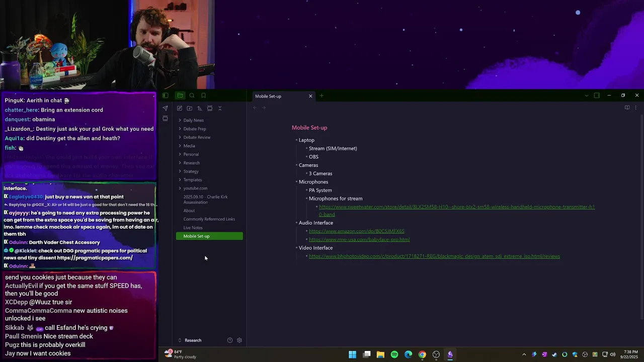Click the paper-plane ribbon icon
Image resolution: width=644 pixels, height=362 pixels.
[x=165, y=108]
